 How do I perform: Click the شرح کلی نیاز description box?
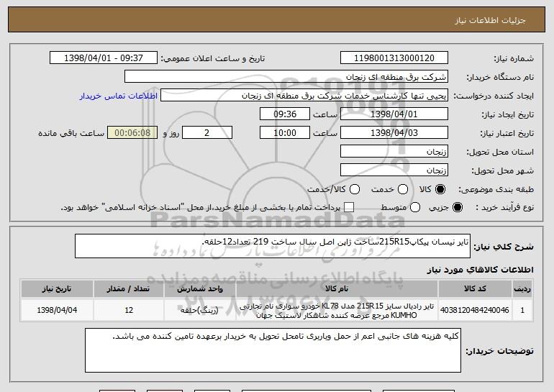273,246
